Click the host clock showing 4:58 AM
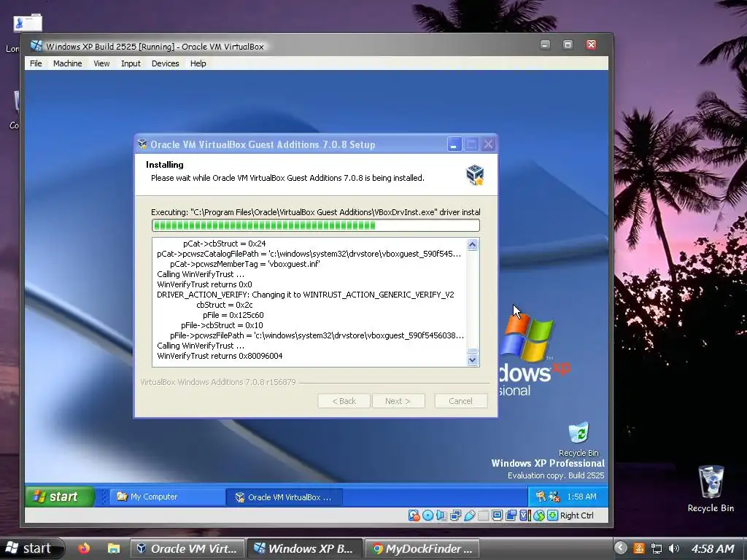 [x=712, y=548]
